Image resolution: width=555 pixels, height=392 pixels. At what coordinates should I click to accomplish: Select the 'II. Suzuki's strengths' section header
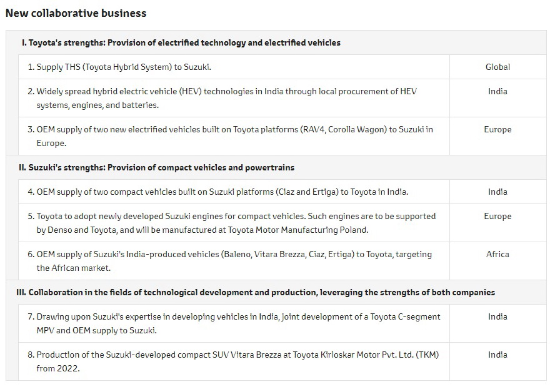click(156, 168)
